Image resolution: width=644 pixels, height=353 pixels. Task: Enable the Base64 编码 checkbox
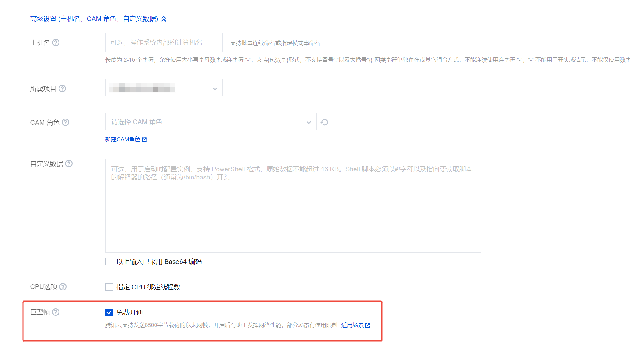(109, 262)
